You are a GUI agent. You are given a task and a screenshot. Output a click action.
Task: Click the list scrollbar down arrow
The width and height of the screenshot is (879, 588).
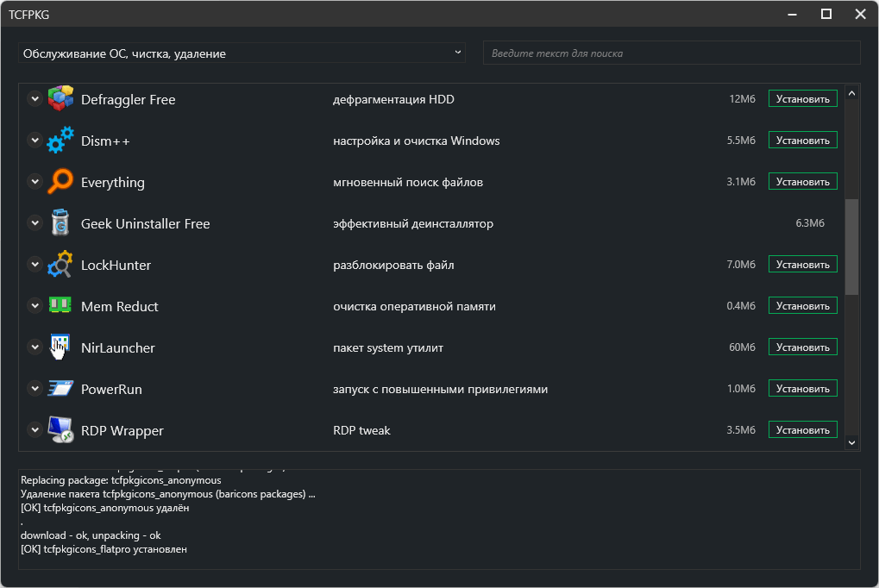pos(851,442)
